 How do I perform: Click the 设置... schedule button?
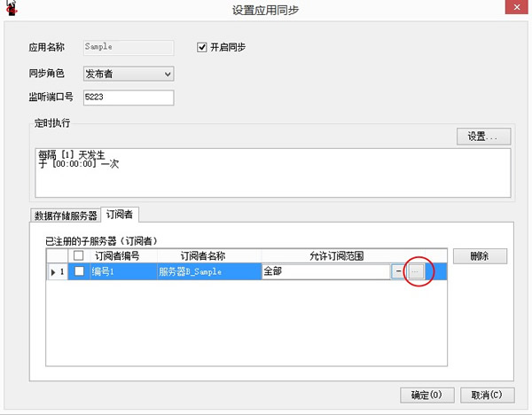483,137
